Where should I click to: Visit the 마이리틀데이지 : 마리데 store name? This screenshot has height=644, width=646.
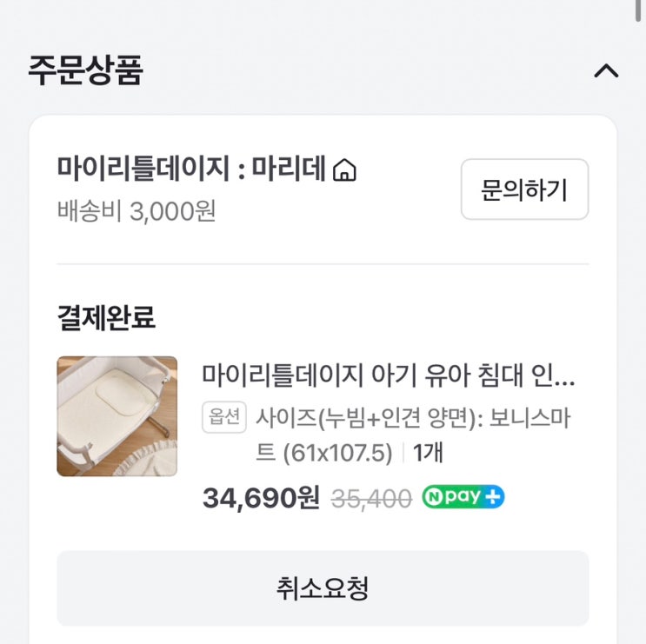[195, 169]
